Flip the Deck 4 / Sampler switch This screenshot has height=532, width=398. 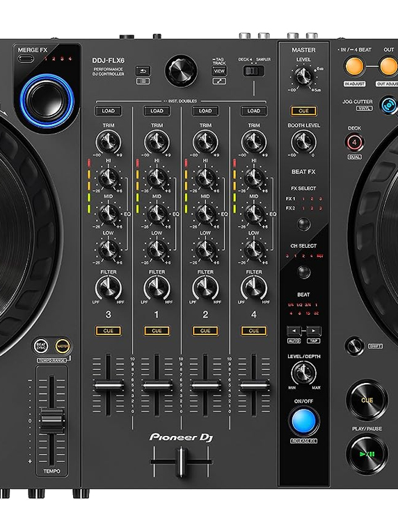253,71
